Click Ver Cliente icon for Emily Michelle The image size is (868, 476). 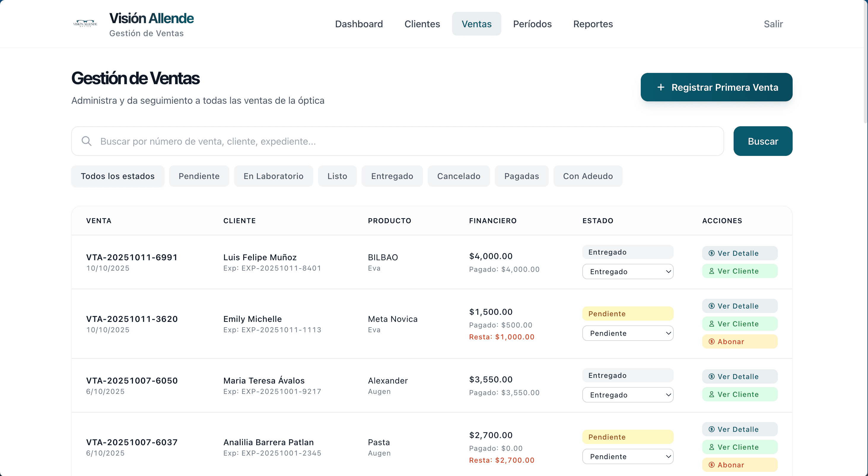(x=712, y=323)
